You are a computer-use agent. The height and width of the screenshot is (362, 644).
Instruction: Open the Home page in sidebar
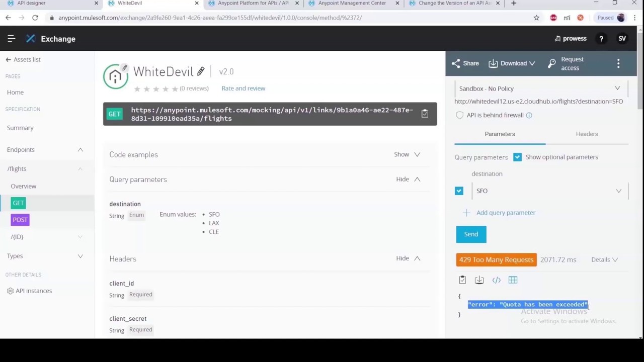[15, 93]
